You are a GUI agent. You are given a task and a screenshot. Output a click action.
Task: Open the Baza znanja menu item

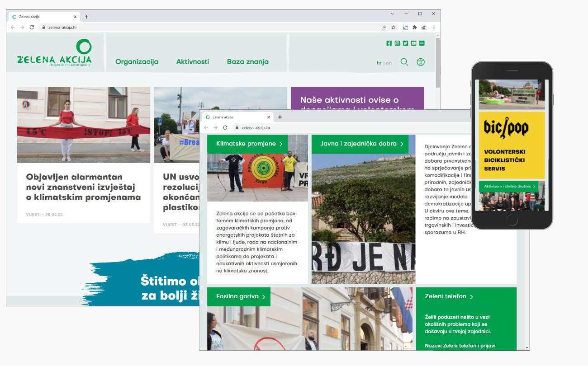click(x=247, y=62)
